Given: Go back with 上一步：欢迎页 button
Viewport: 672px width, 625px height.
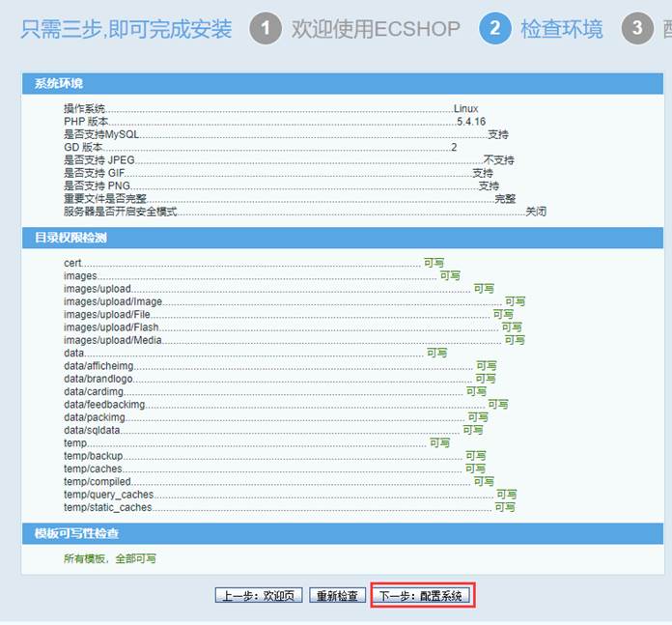Looking at the screenshot, I should click(x=259, y=596).
